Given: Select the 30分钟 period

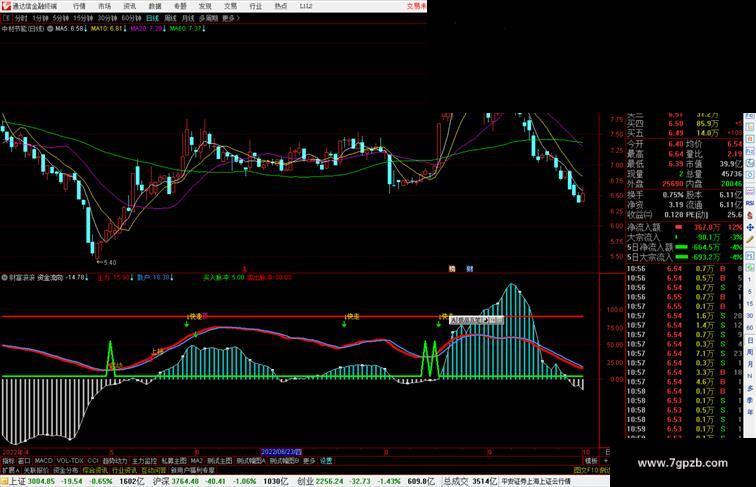Looking at the screenshot, I should click(x=107, y=18).
